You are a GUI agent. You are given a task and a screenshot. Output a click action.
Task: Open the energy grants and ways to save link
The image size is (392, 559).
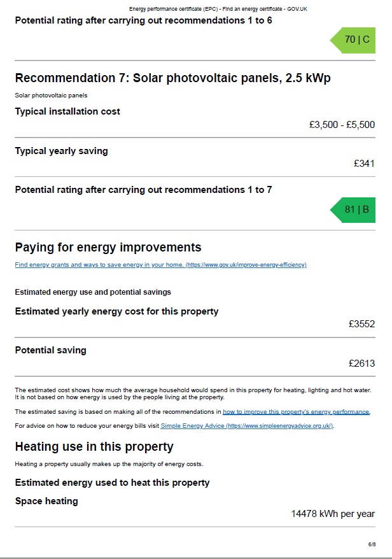[161, 264]
